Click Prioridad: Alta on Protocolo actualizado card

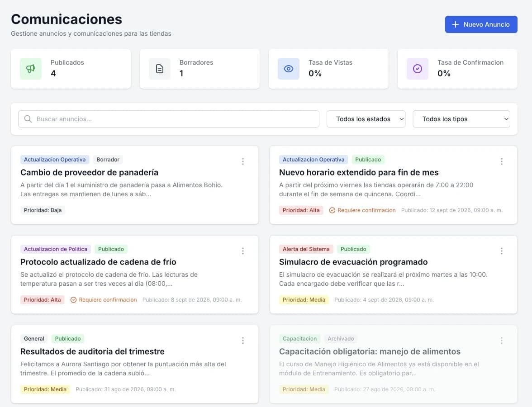[43, 300]
